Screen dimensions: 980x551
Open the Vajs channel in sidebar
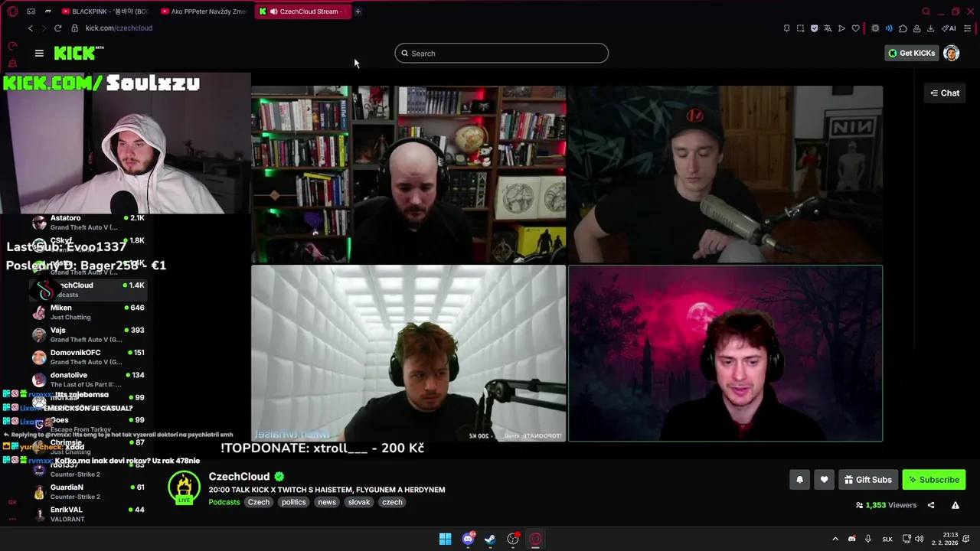[88, 334]
